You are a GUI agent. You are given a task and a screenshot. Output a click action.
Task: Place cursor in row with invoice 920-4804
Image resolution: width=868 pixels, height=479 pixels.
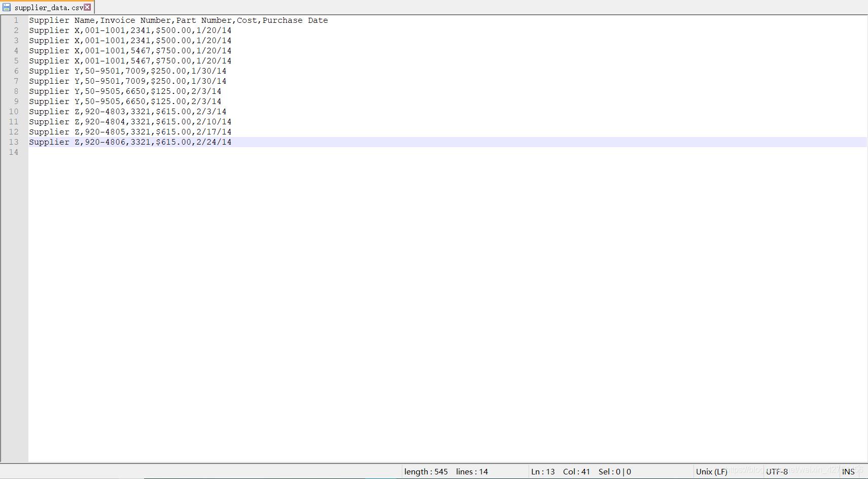[130, 122]
